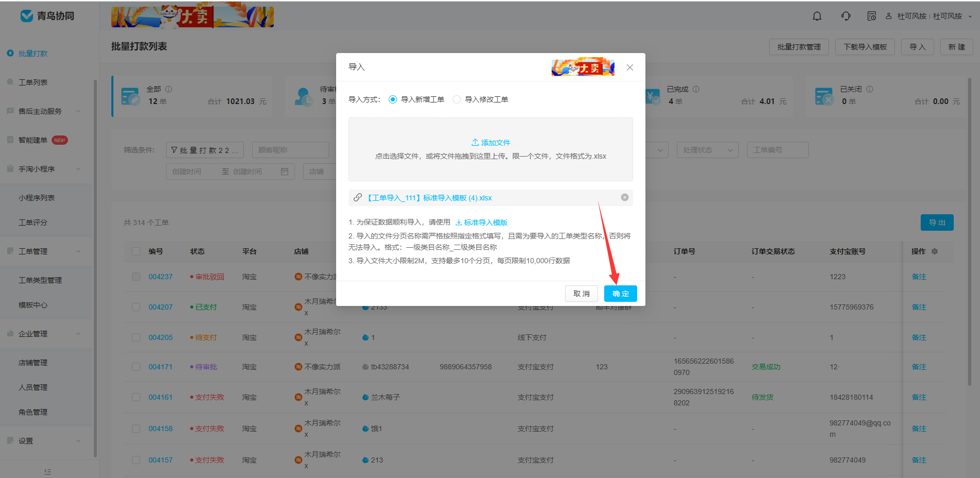The width and height of the screenshot is (980, 478).
Task: Check the row 004205 checkbox
Action: (x=136, y=337)
